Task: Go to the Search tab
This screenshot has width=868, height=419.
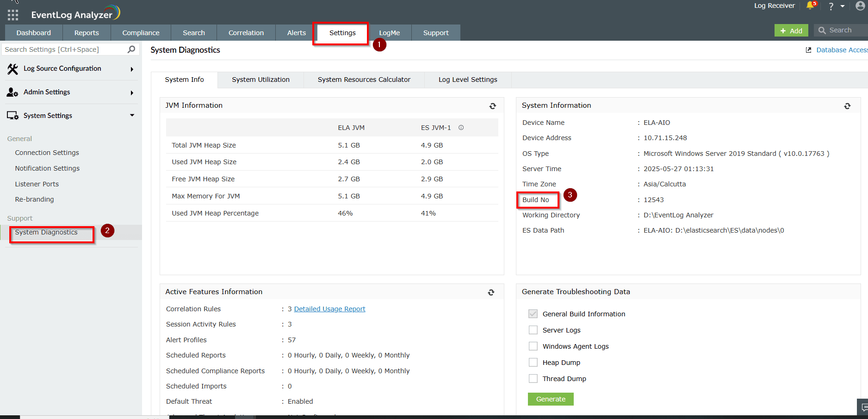Action: pyautogui.click(x=194, y=33)
